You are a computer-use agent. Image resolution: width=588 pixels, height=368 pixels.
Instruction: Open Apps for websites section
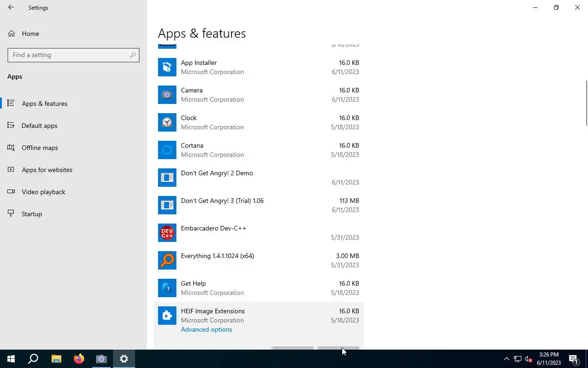[x=73, y=170]
